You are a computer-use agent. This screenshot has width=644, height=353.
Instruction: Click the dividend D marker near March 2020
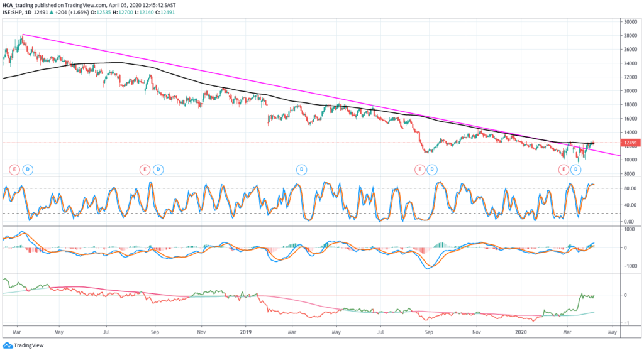(576, 170)
